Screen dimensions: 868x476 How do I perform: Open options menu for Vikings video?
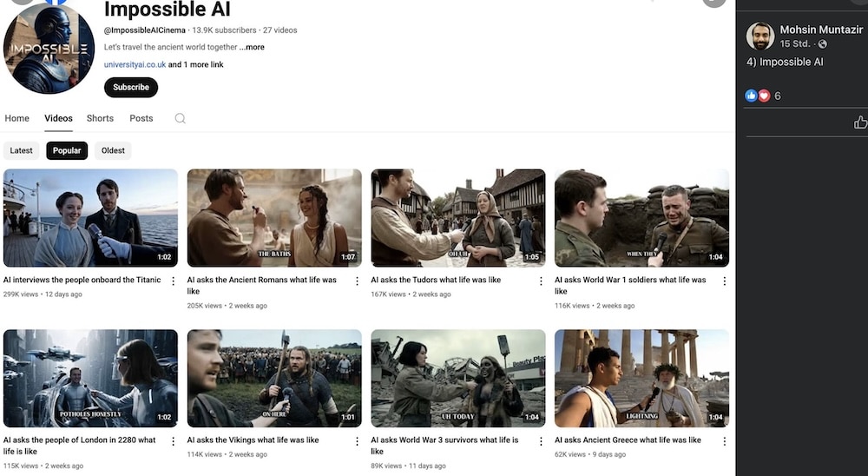(x=357, y=441)
